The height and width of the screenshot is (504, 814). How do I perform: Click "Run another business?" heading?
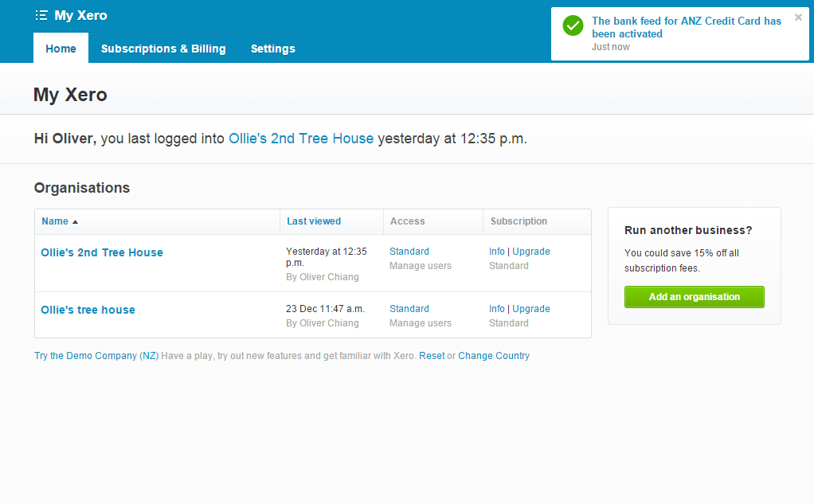coord(688,230)
